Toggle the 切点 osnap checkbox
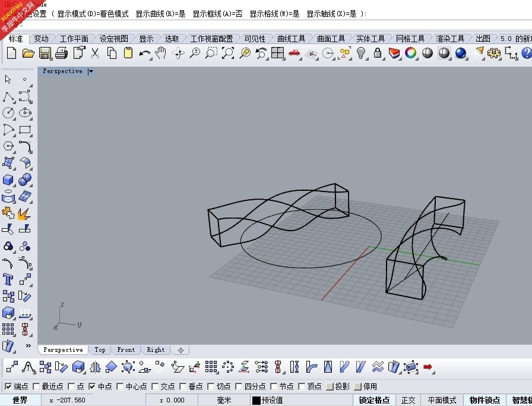 pyautogui.click(x=211, y=386)
